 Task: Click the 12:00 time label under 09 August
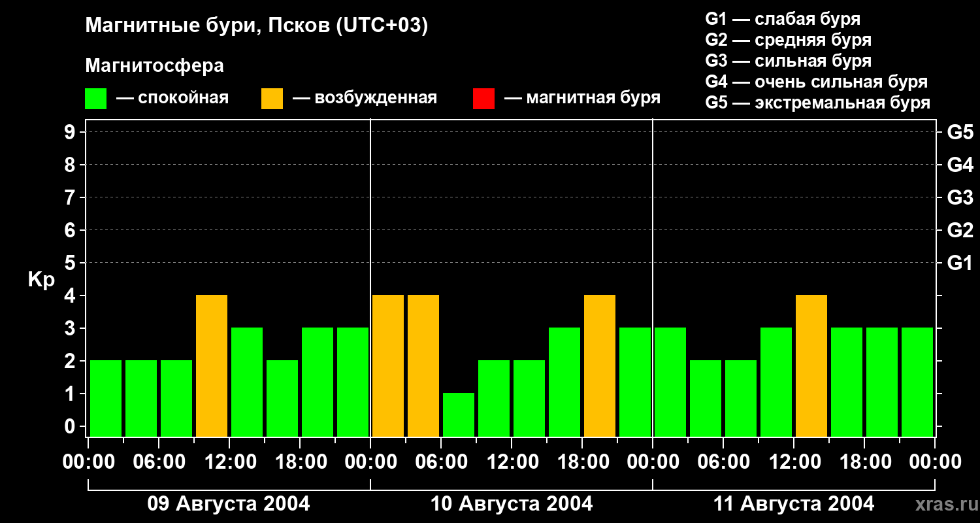point(230,462)
